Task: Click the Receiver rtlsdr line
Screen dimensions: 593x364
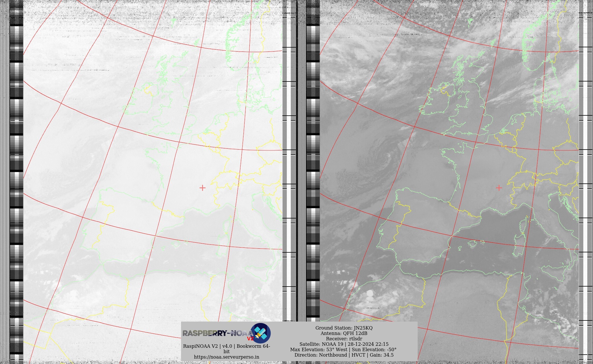Action: (344, 339)
